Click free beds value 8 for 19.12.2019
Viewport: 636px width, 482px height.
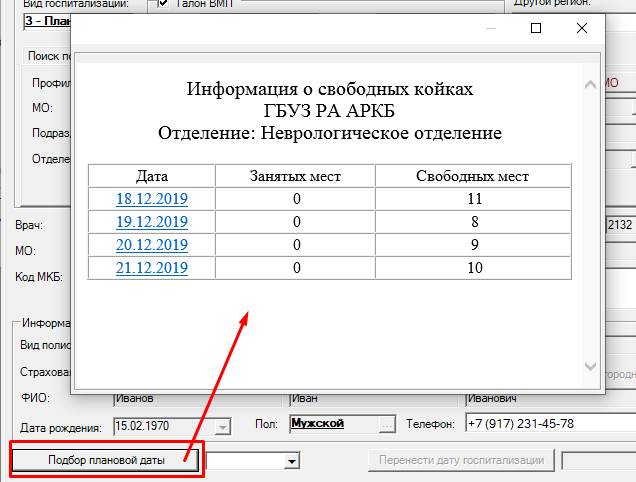[475, 222]
